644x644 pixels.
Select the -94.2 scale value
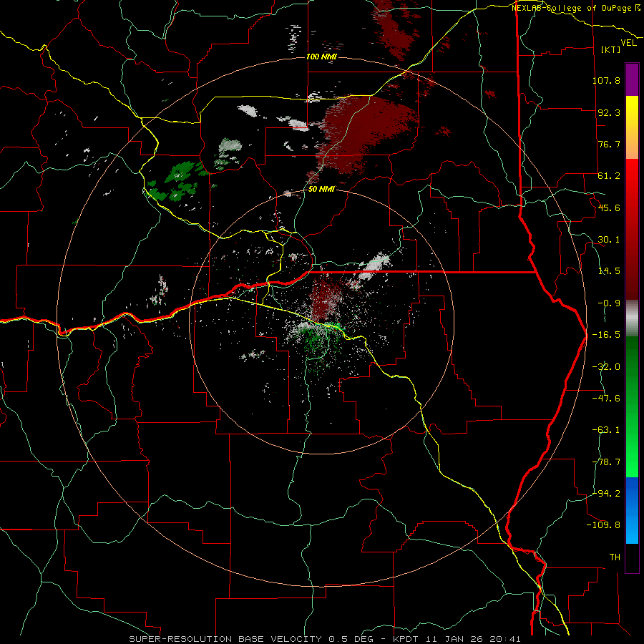[x=606, y=493]
